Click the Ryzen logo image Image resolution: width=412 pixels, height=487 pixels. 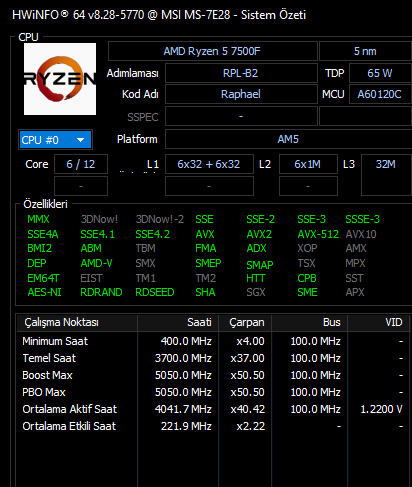click(60, 79)
